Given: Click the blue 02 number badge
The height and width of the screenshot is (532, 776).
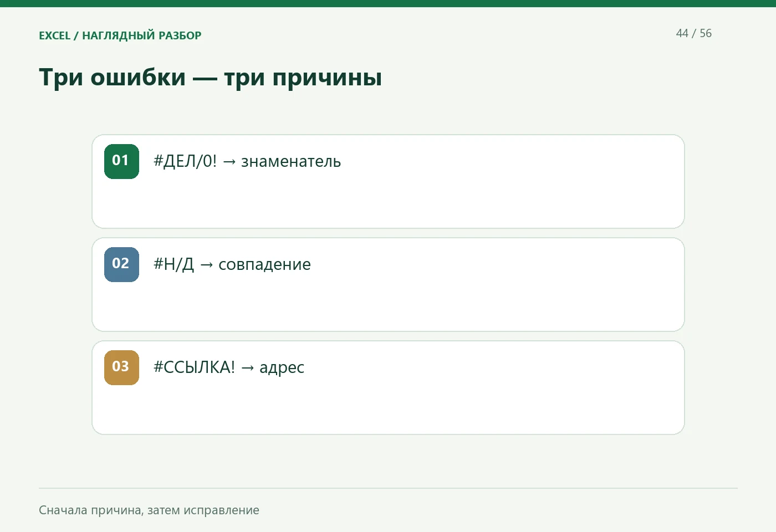Looking at the screenshot, I should coord(121,264).
